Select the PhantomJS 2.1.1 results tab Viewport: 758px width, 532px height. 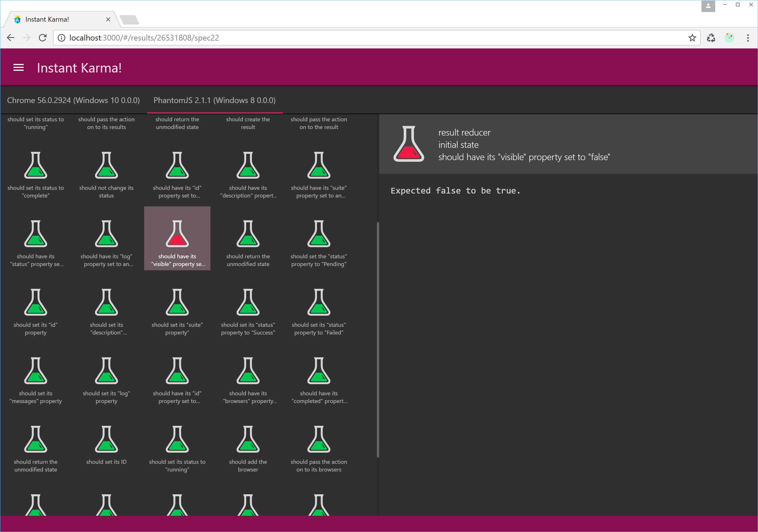point(214,100)
